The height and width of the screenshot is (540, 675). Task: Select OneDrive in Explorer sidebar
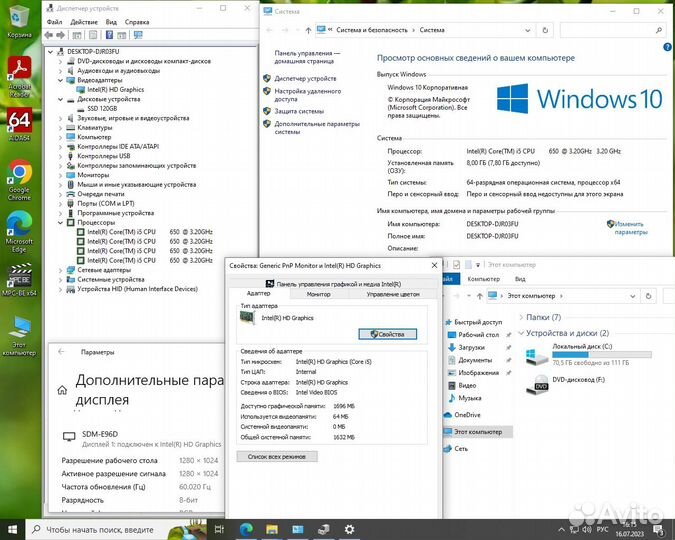(x=467, y=415)
